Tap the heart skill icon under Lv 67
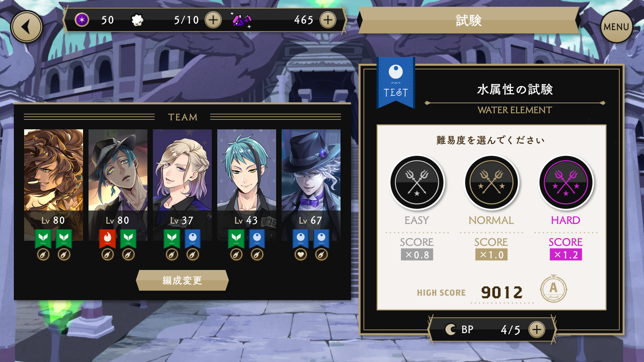The image size is (644, 362). [301, 255]
